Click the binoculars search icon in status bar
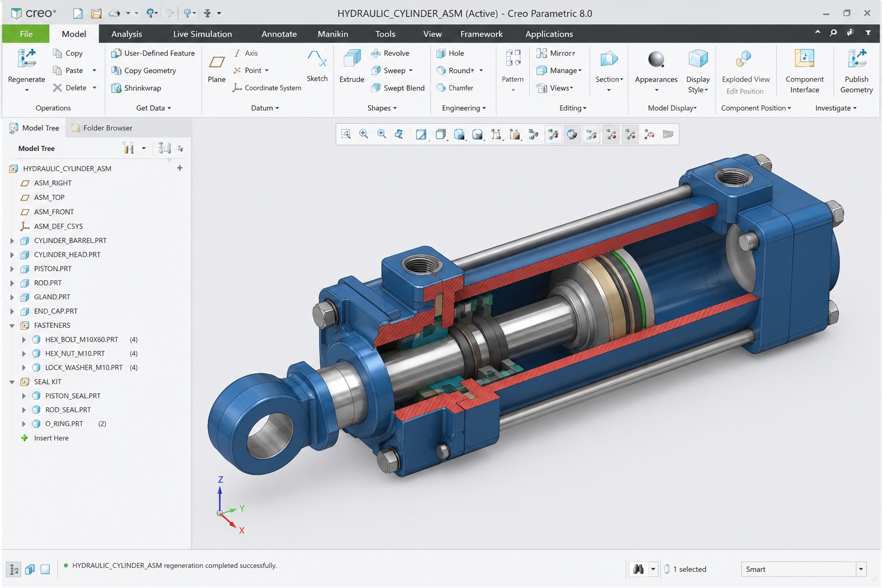The width and height of the screenshot is (882, 588). 638,569
